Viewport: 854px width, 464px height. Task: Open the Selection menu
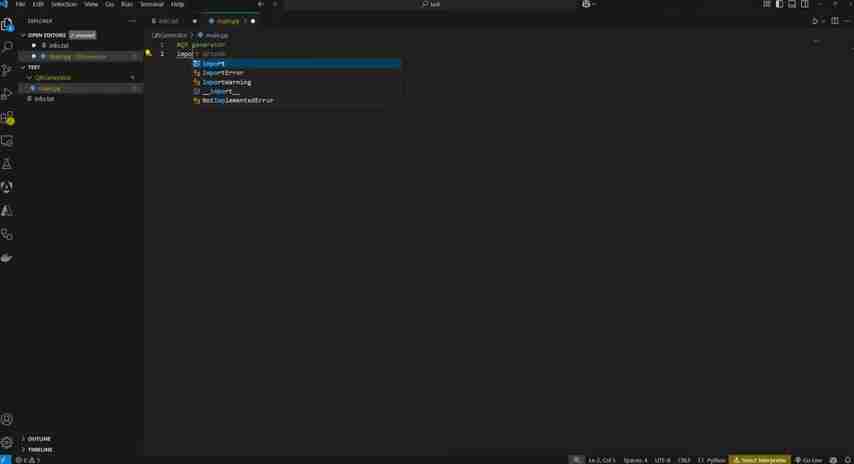tap(64, 4)
